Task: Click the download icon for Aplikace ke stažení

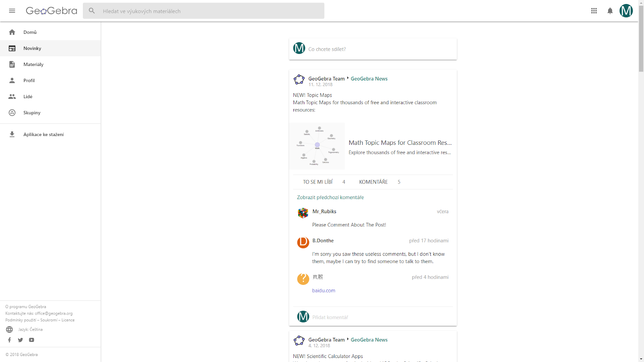Action: coord(12,134)
